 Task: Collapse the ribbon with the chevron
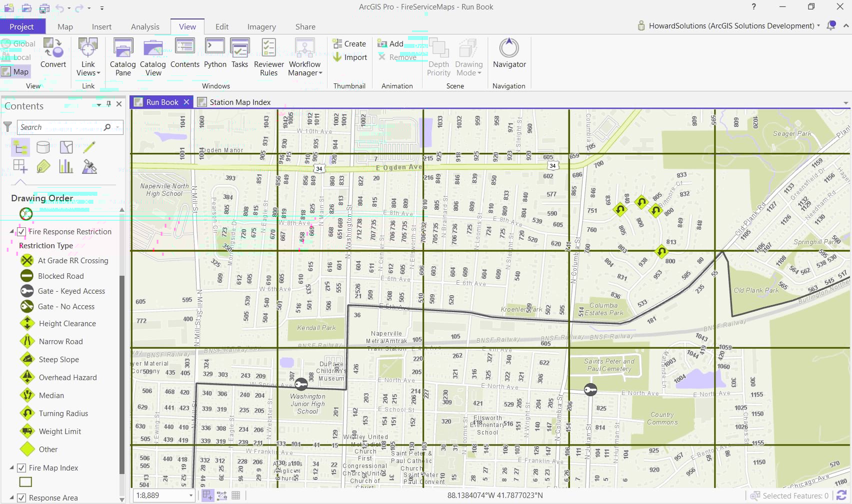(x=845, y=25)
